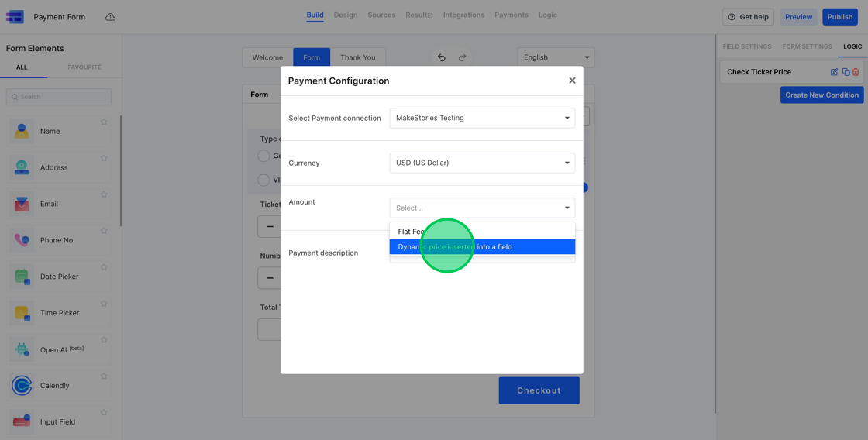868x440 pixels.
Task: Choose Dynamic price inserted into a field
Action: coord(482,247)
